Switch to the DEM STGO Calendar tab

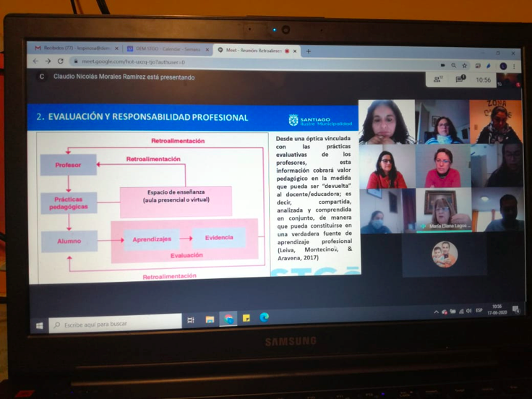click(x=168, y=49)
